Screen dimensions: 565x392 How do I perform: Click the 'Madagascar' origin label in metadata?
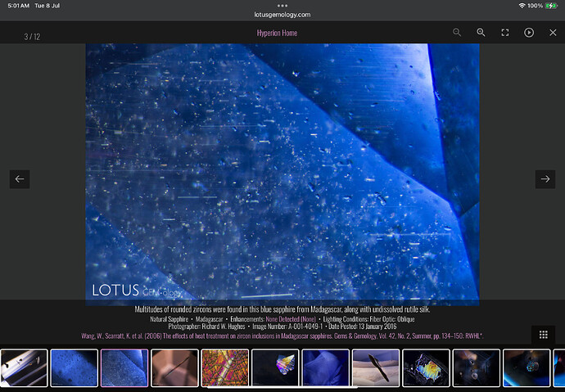coord(210,319)
